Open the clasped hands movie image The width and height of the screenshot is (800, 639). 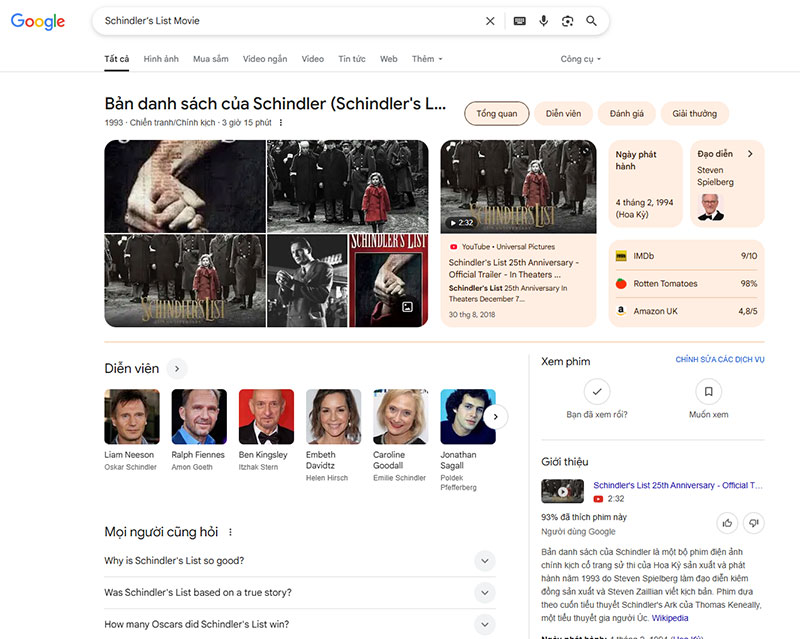click(x=185, y=186)
